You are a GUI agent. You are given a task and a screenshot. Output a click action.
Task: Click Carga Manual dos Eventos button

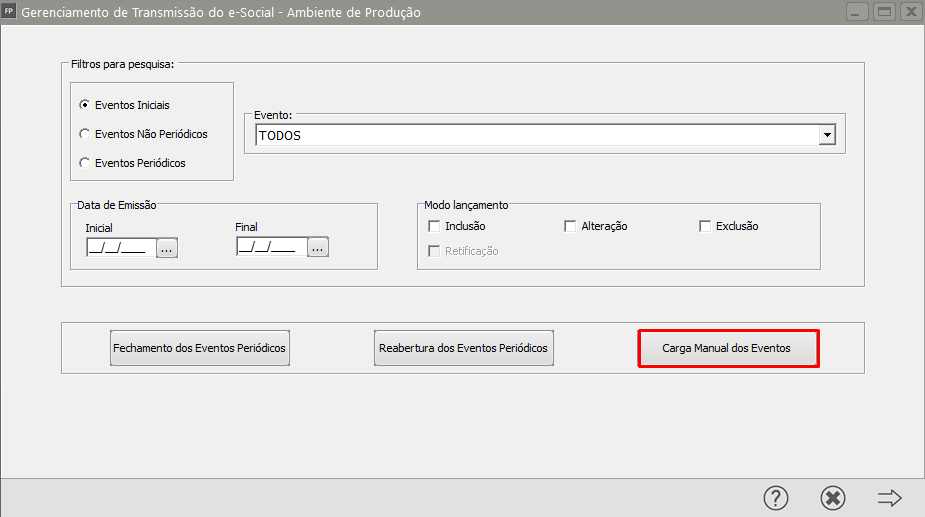(x=727, y=349)
